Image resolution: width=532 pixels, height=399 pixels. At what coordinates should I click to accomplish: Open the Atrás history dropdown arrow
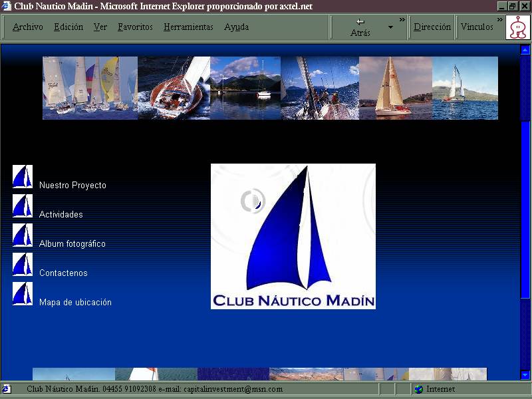pos(390,27)
